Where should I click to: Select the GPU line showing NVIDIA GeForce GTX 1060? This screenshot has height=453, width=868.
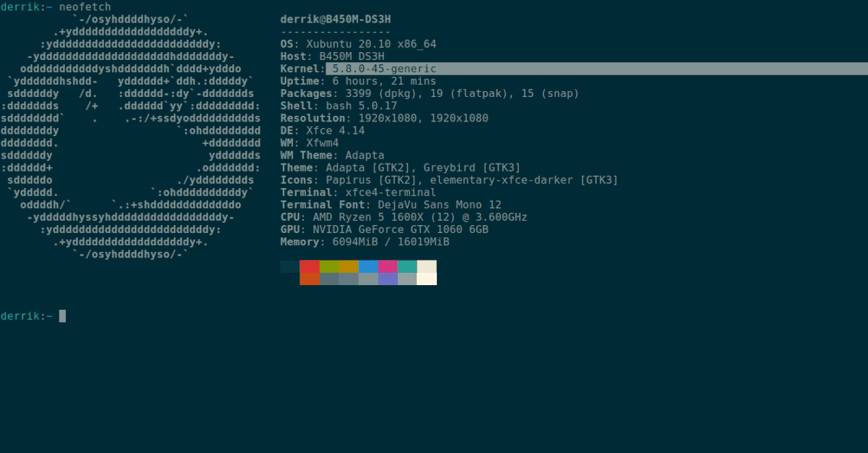coord(383,229)
